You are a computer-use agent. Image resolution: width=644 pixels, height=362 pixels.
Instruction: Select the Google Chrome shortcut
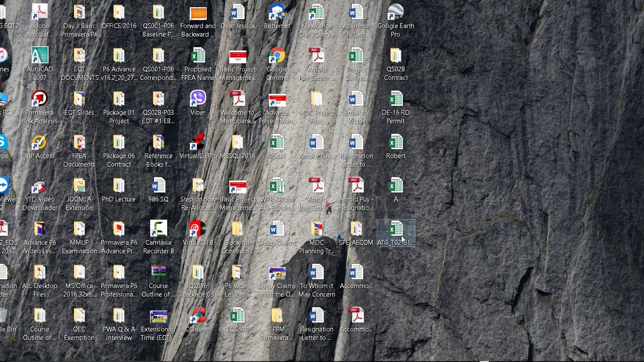277,55
